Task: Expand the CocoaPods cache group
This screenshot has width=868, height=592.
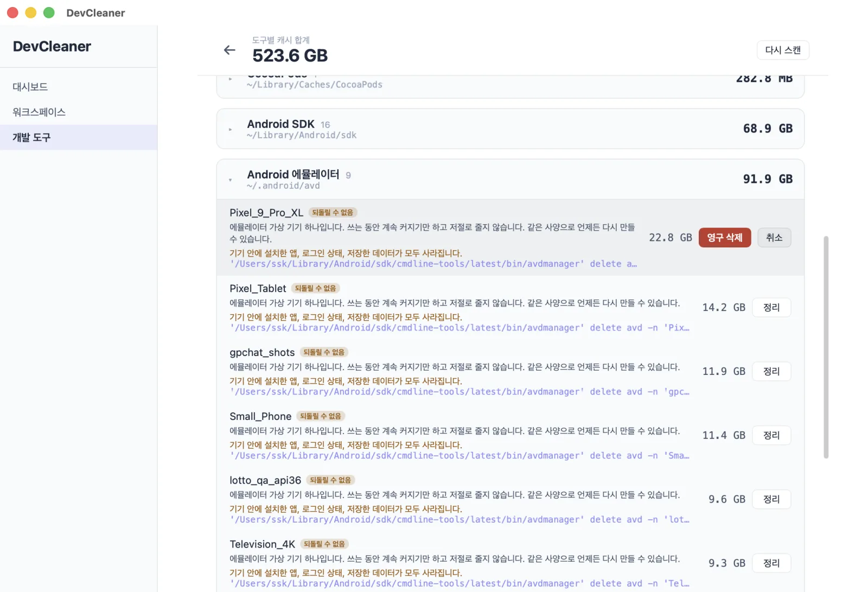Action: coord(231,79)
